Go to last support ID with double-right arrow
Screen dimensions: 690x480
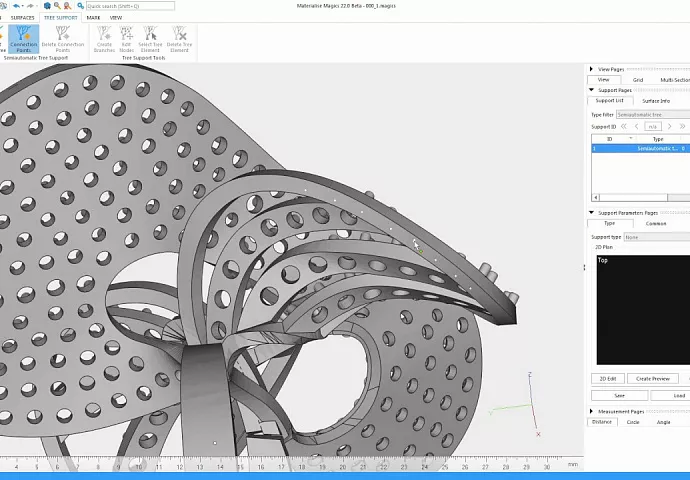pyautogui.click(x=683, y=126)
